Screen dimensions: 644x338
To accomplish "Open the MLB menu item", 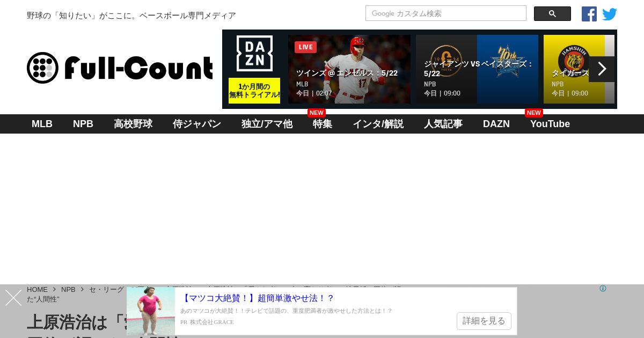I will coord(42,124).
